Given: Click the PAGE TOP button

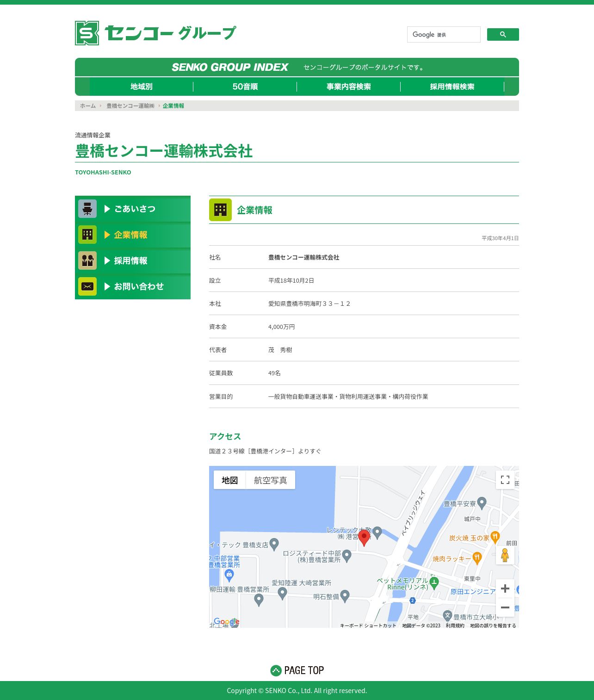Looking at the screenshot, I should pyautogui.click(x=297, y=670).
